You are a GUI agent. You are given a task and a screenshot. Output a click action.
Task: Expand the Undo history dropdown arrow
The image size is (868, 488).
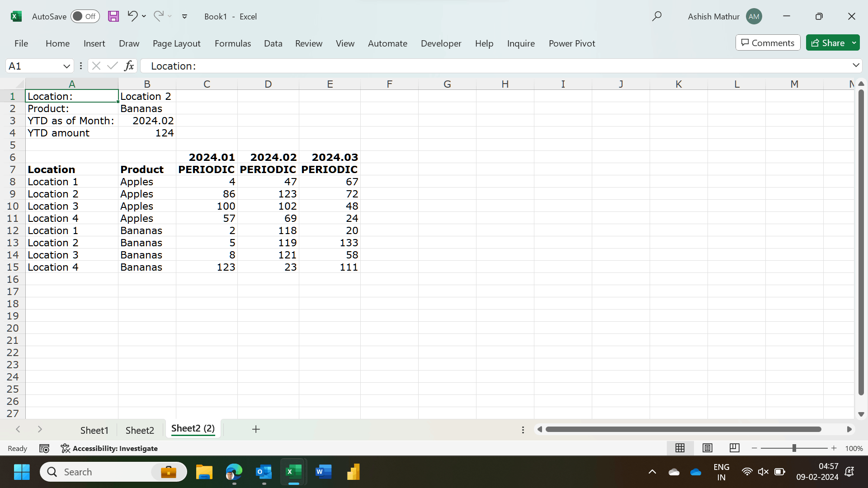144,16
